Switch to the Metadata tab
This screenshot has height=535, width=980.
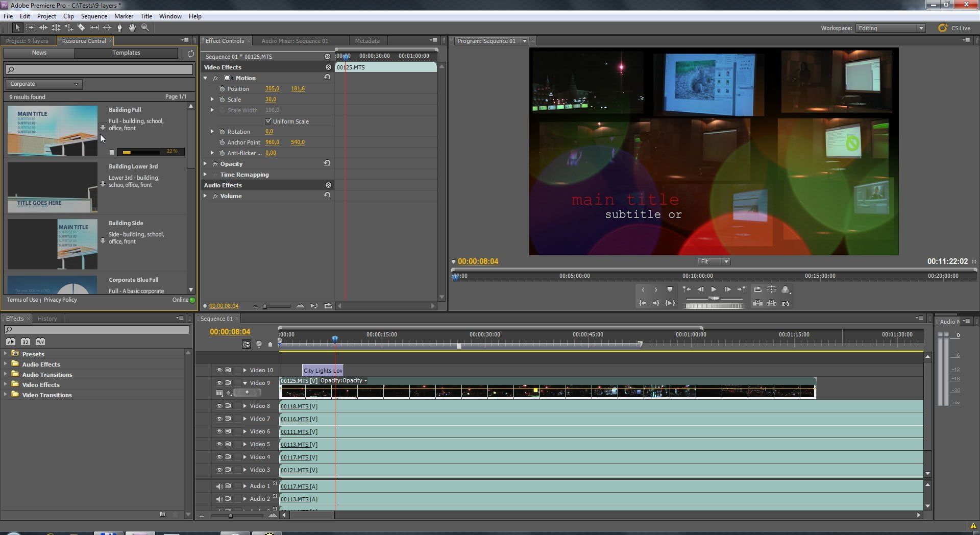[367, 41]
